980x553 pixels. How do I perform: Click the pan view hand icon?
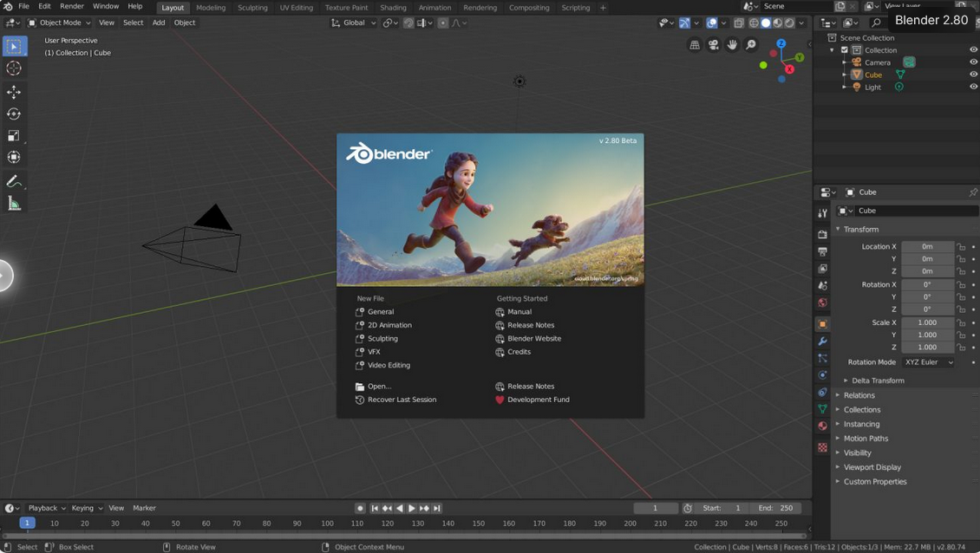pos(732,44)
